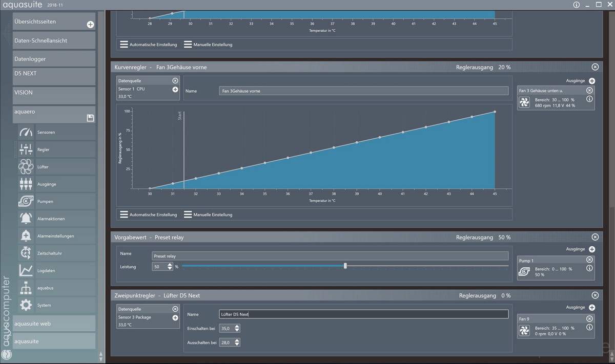This screenshot has width=615, height=364.
Task: Click the Name field 'Preset relay'
Action: [x=330, y=255]
